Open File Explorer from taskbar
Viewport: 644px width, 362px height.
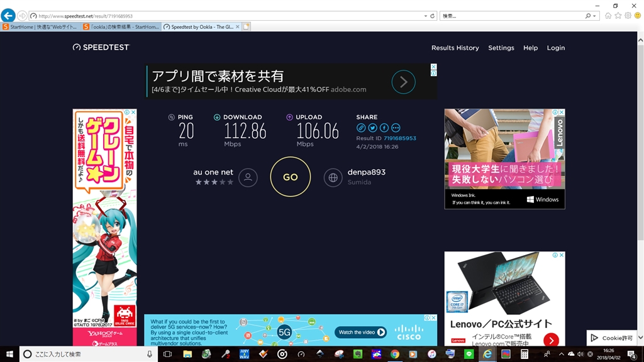pos(187,354)
